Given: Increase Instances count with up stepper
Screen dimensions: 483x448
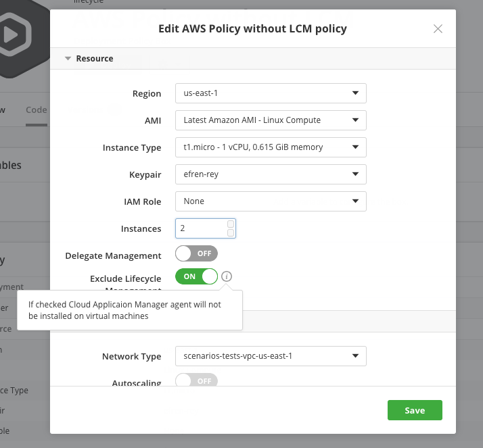Looking at the screenshot, I should (x=231, y=224).
